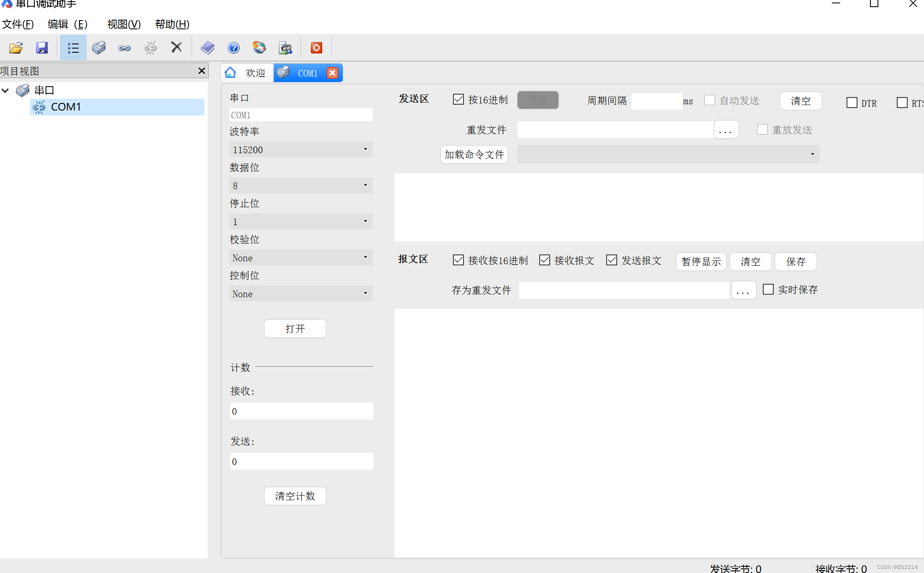Expand 数据位 data bits dropdown
This screenshot has height=573, width=924.
tap(365, 185)
